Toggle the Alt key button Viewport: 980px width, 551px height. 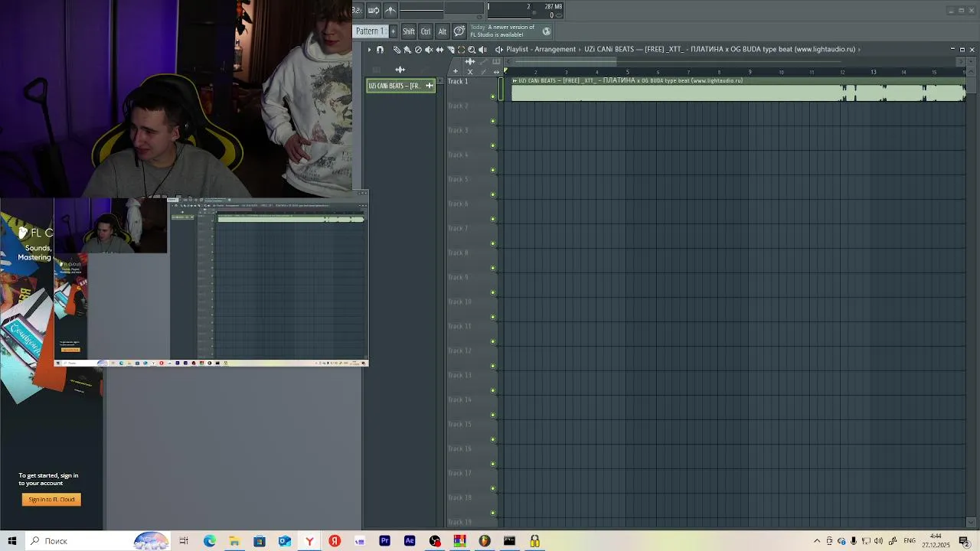tap(442, 31)
